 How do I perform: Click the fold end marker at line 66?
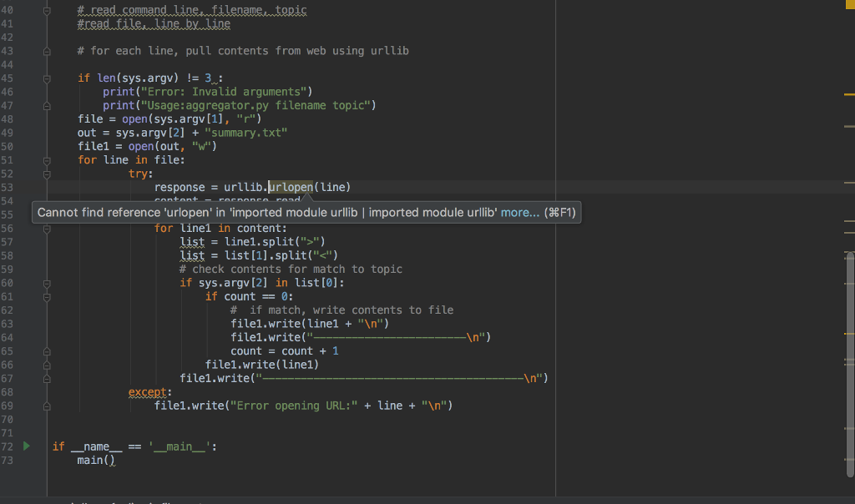47,365
